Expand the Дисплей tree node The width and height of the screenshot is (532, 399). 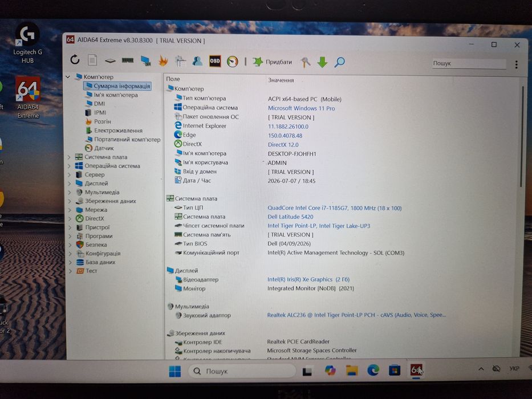[x=69, y=184]
